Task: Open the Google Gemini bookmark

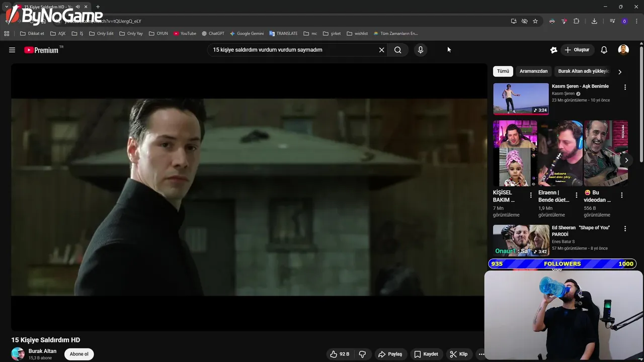Action: click(x=247, y=34)
